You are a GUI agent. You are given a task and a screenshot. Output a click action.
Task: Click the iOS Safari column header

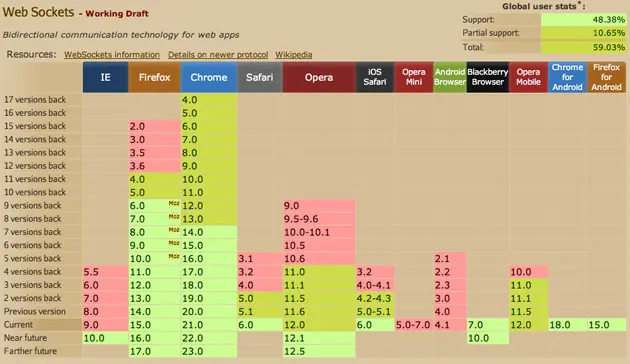tap(374, 77)
